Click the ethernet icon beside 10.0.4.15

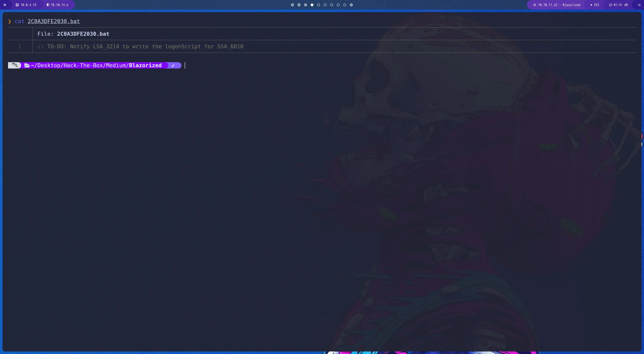(17, 5)
